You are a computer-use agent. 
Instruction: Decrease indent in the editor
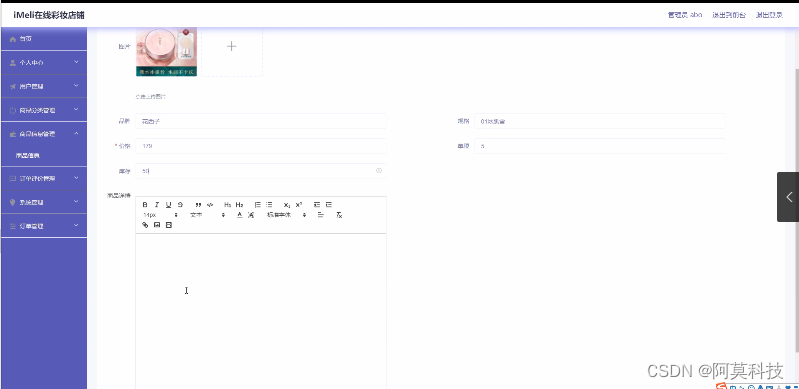point(317,204)
